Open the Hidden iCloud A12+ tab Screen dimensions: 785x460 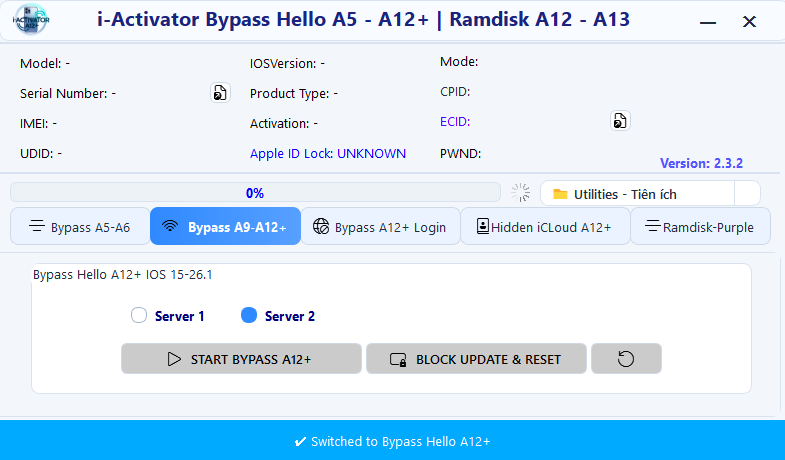(x=545, y=226)
